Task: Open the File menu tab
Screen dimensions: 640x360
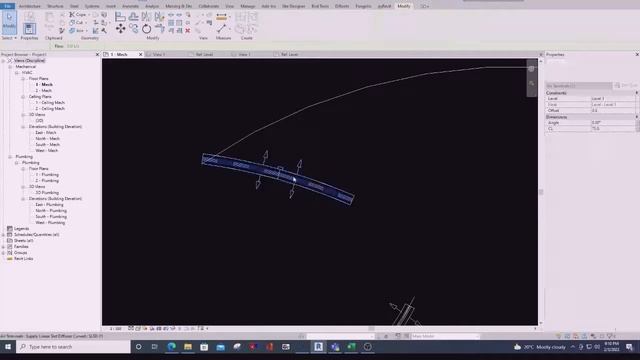Action: pyautogui.click(x=7, y=6)
